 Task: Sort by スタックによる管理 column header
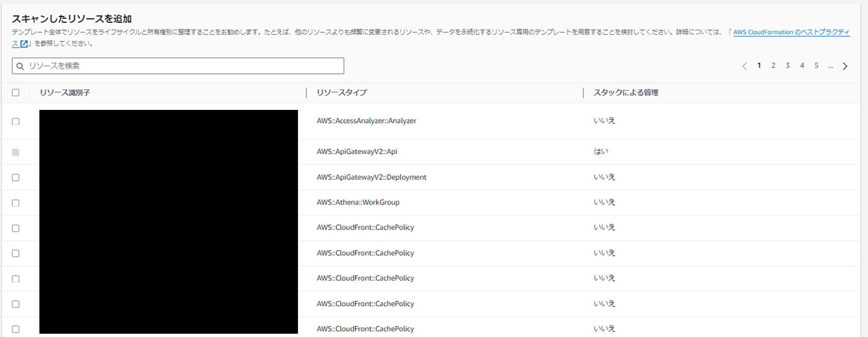point(626,93)
